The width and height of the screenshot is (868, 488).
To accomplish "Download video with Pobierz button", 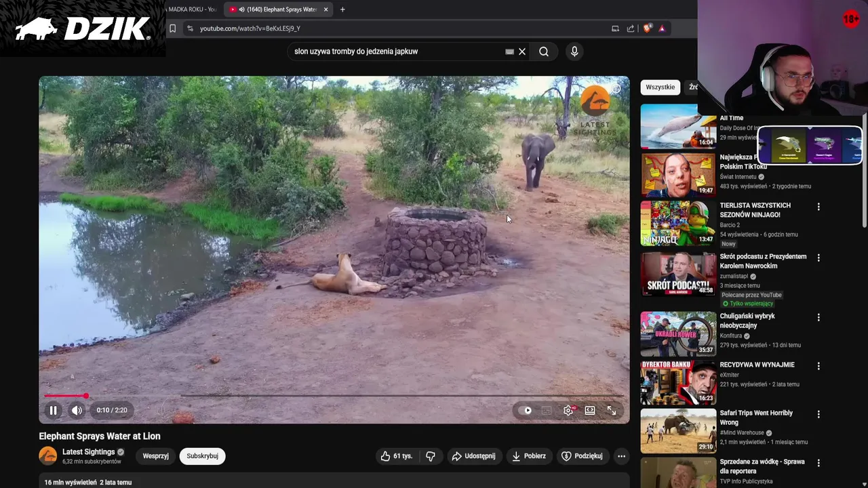I will pyautogui.click(x=528, y=456).
